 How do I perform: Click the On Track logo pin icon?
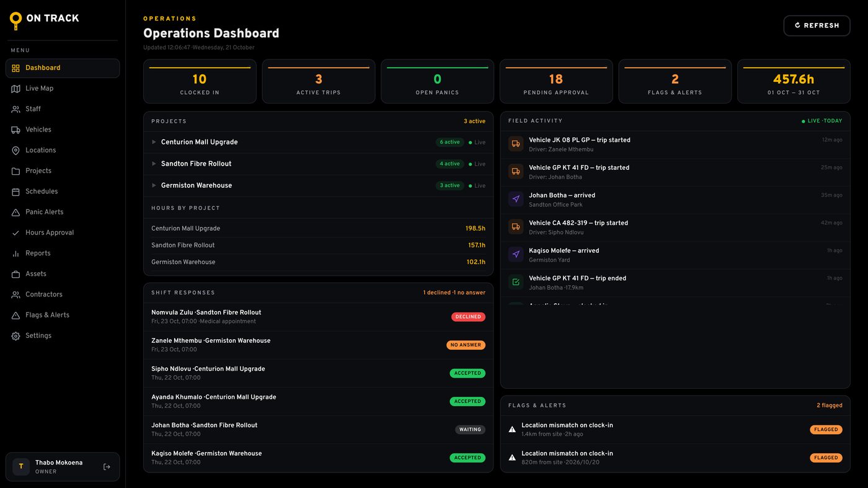[x=15, y=20]
